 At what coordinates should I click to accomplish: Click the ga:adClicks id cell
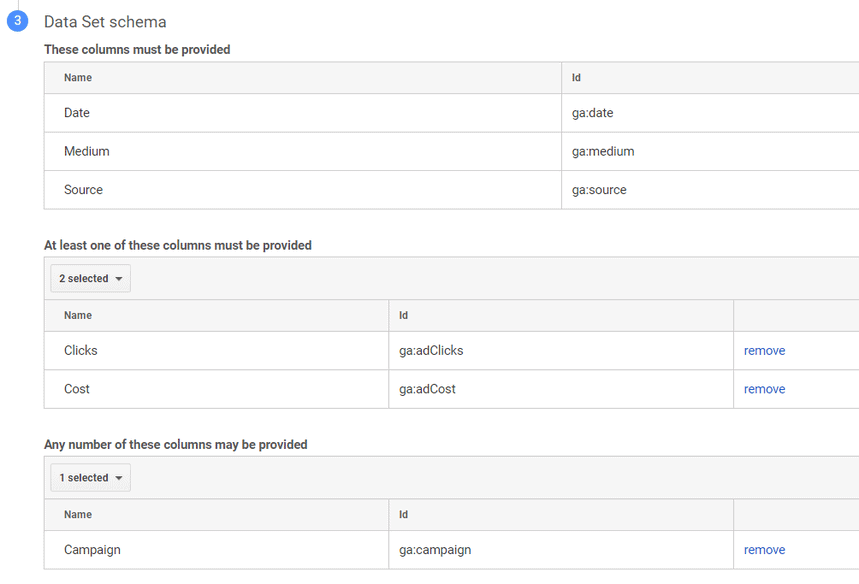(x=431, y=351)
